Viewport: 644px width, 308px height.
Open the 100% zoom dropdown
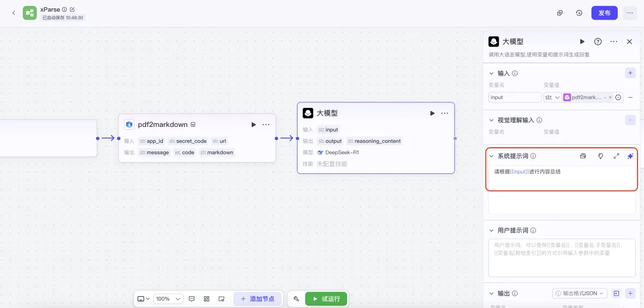168,299
